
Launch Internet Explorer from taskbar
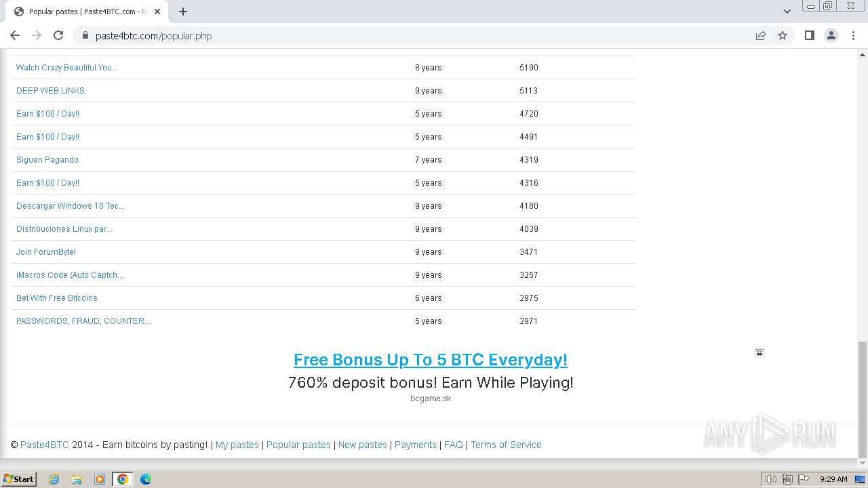[54, 479]
